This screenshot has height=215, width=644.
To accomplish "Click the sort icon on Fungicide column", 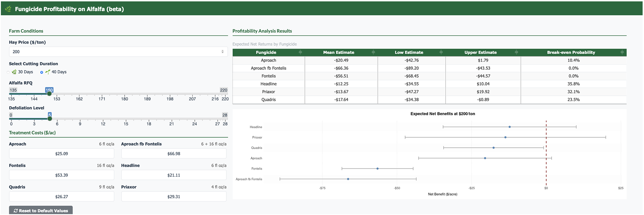I will [300, 52].
